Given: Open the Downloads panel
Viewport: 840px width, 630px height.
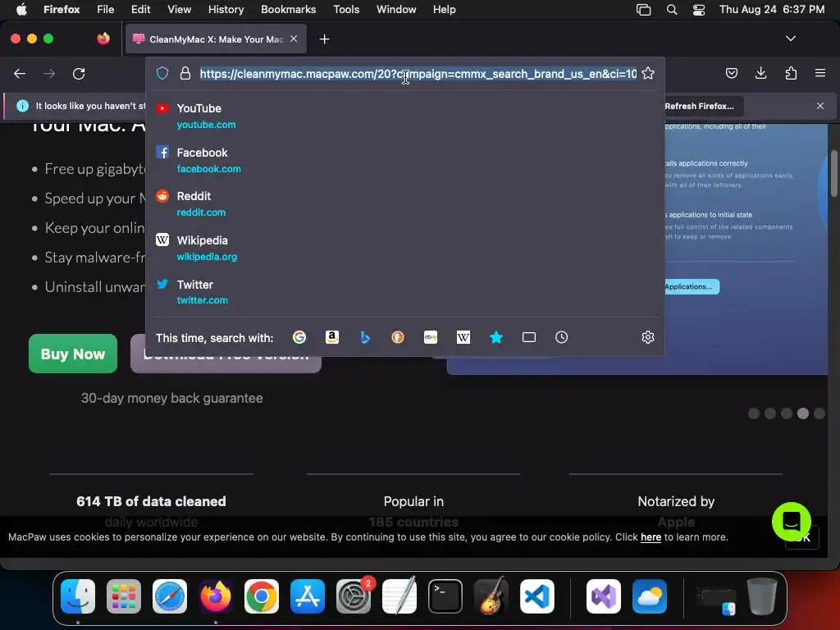Looking at the screenshot, I should click(x=760, y=73).
